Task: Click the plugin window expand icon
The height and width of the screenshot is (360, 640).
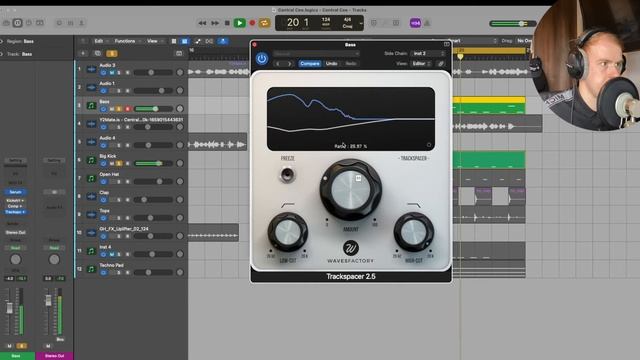Action: point(447,44)
